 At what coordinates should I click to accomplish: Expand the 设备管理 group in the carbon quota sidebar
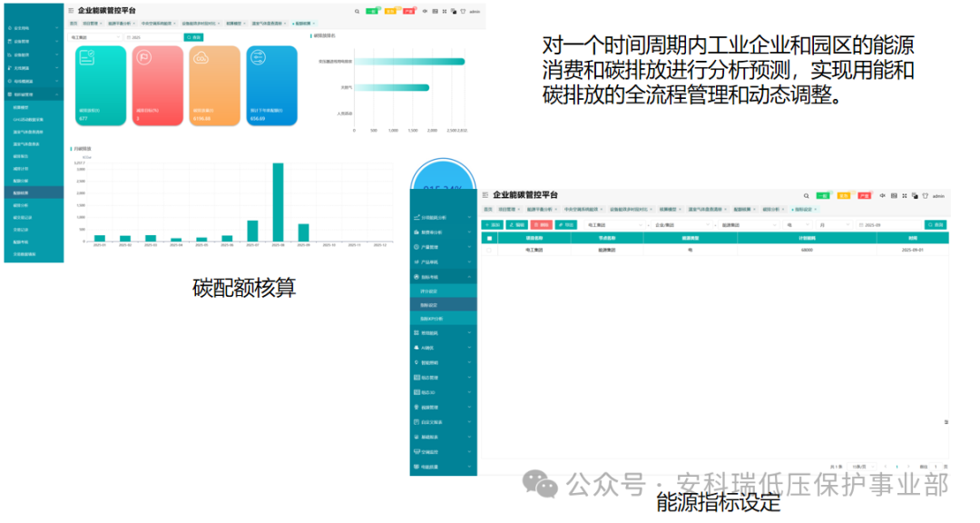coord(34,41)
